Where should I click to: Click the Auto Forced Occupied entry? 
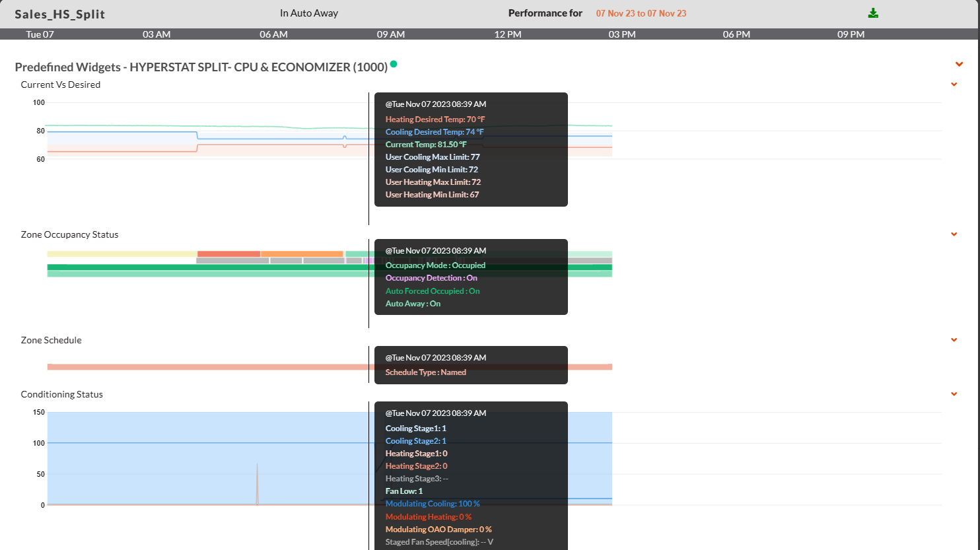click(x=433, y=291)
